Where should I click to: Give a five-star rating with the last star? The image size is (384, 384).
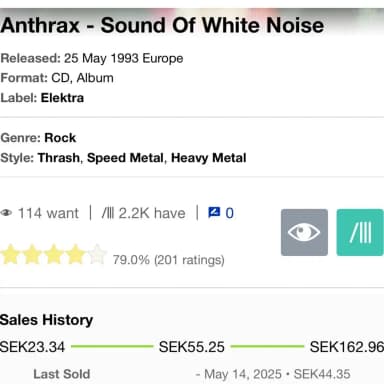click(97, 255)
